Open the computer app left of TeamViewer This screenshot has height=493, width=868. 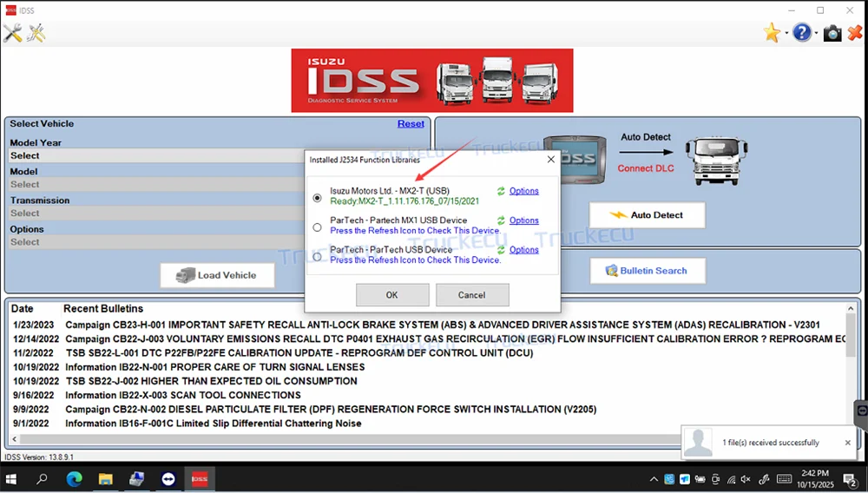click(x=137, y=479)
